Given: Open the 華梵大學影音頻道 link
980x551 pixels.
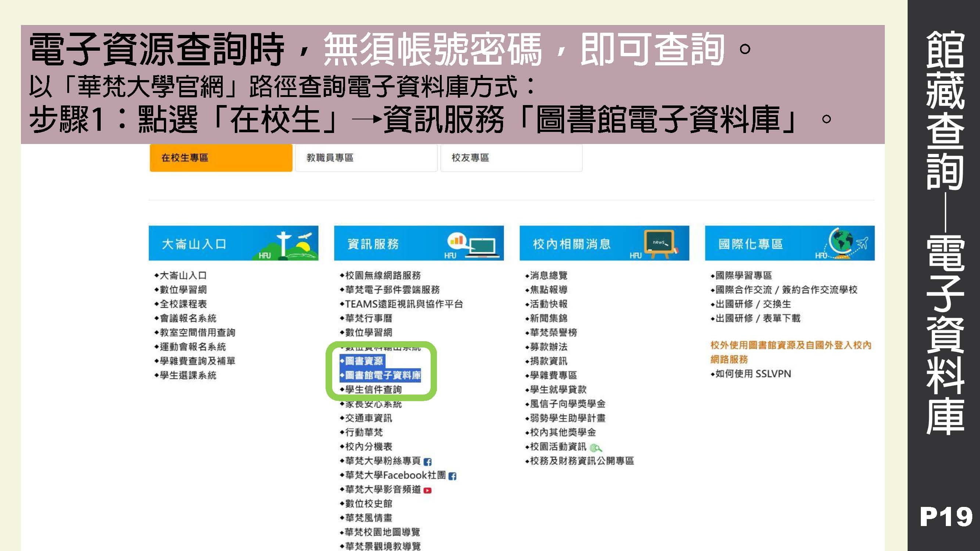Looking at the screenshot, I should click(x=383, y=489).
